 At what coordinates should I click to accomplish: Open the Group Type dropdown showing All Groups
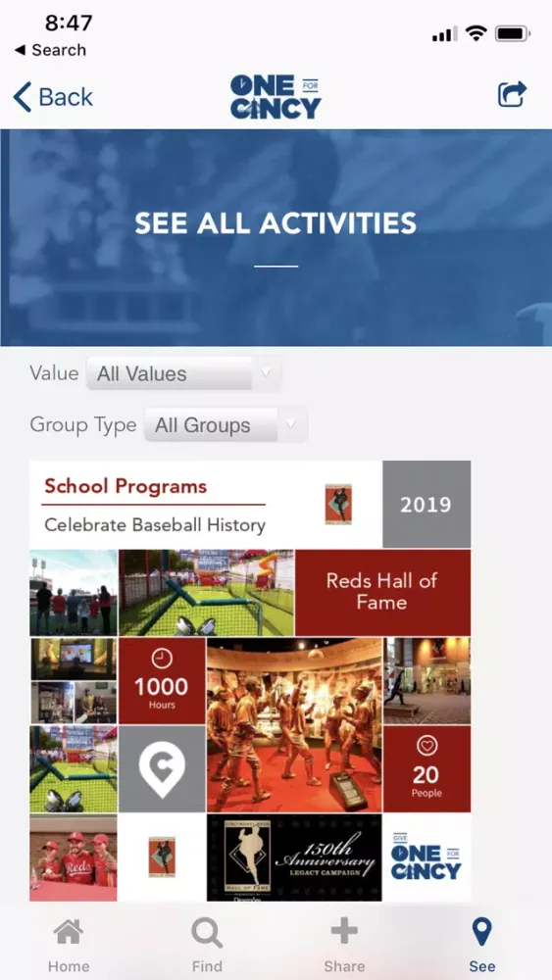[226, 425]
